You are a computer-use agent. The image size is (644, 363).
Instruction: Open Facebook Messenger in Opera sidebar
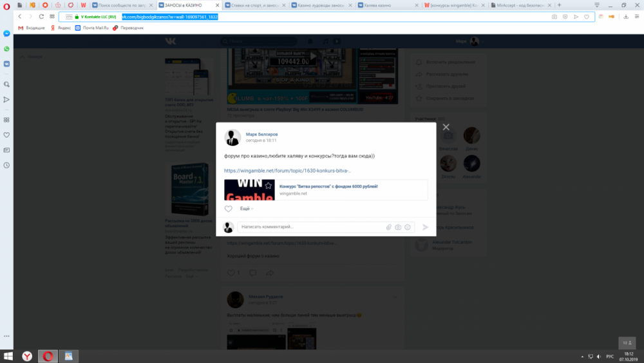6,34
